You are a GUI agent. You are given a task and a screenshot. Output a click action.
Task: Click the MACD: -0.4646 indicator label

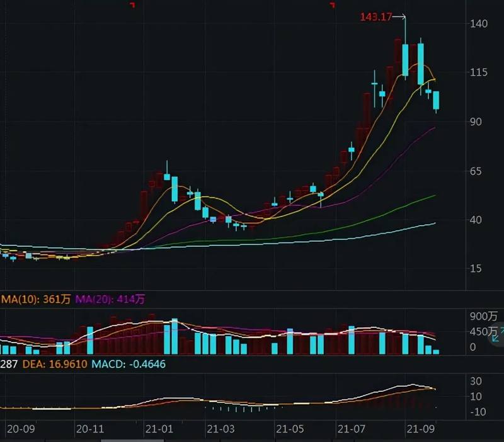pos(129,364)
